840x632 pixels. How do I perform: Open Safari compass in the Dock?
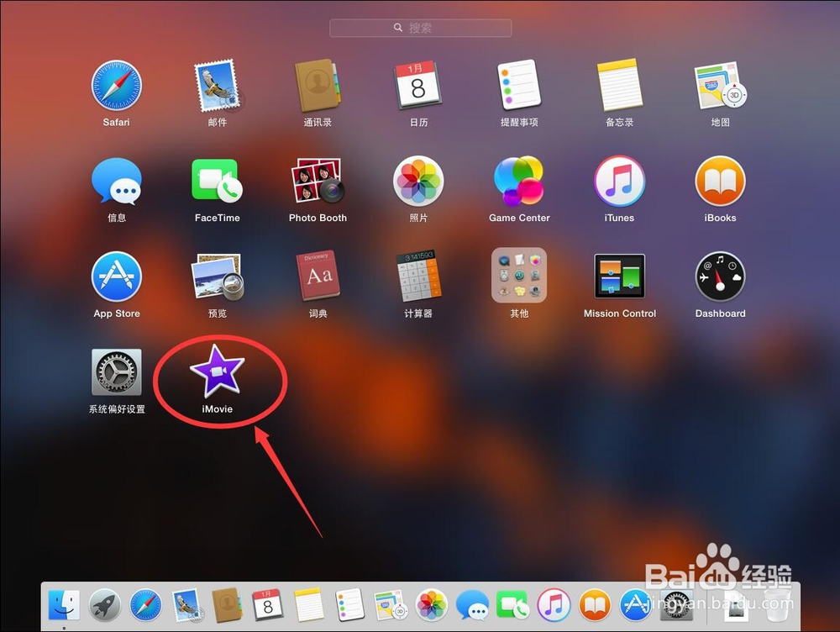pos(145,605)
